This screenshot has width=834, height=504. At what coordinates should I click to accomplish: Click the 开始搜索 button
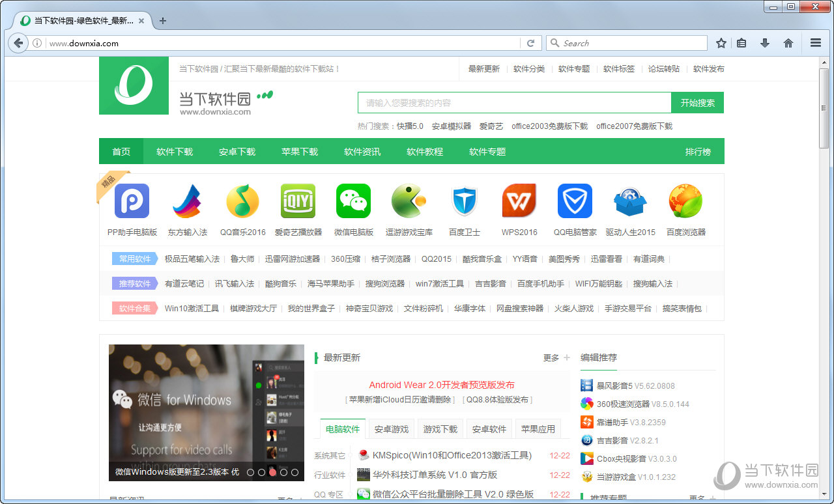pyautogui.click(x=697, y=103)
